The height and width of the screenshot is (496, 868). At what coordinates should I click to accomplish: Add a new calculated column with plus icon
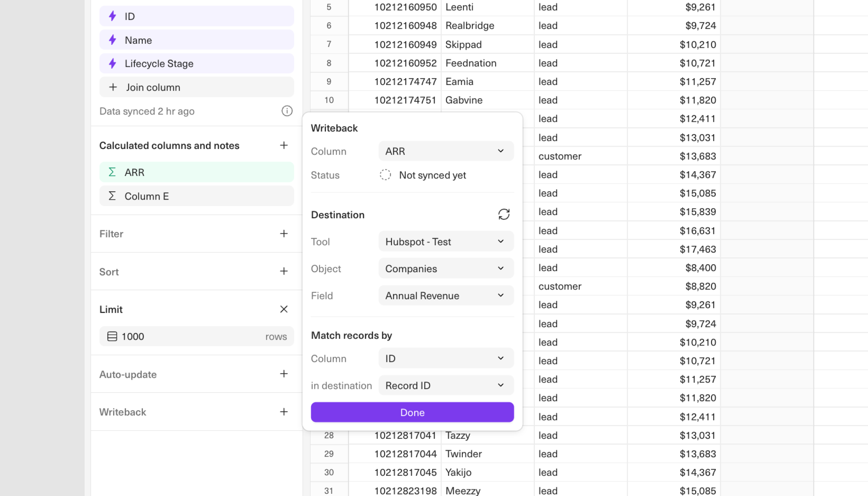click(284, 145)
